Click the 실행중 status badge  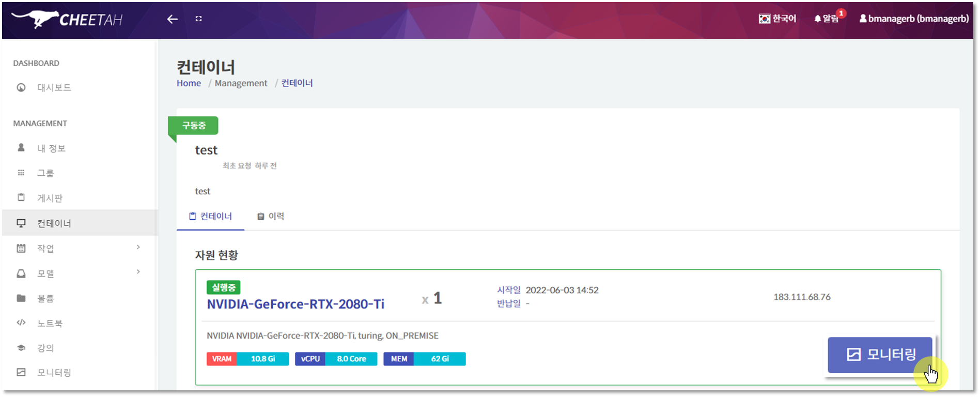pos(223,287)
